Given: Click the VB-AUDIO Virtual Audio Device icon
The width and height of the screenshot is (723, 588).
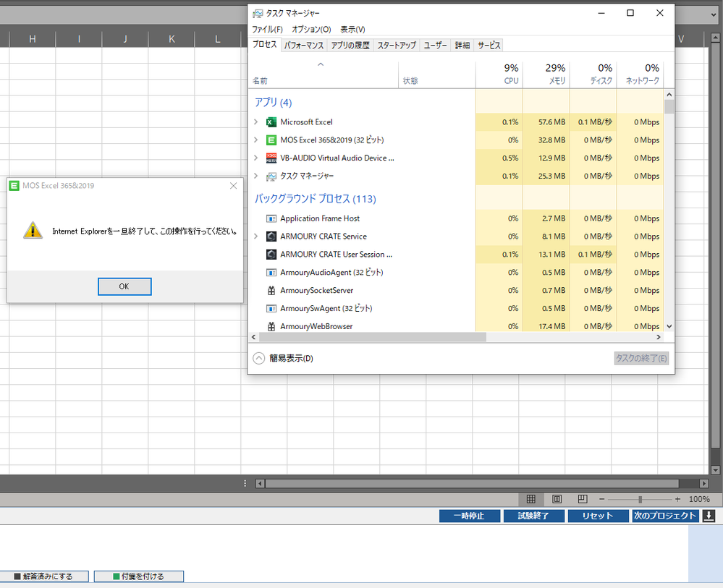Looking at the screenshot, I should [271, 158].
